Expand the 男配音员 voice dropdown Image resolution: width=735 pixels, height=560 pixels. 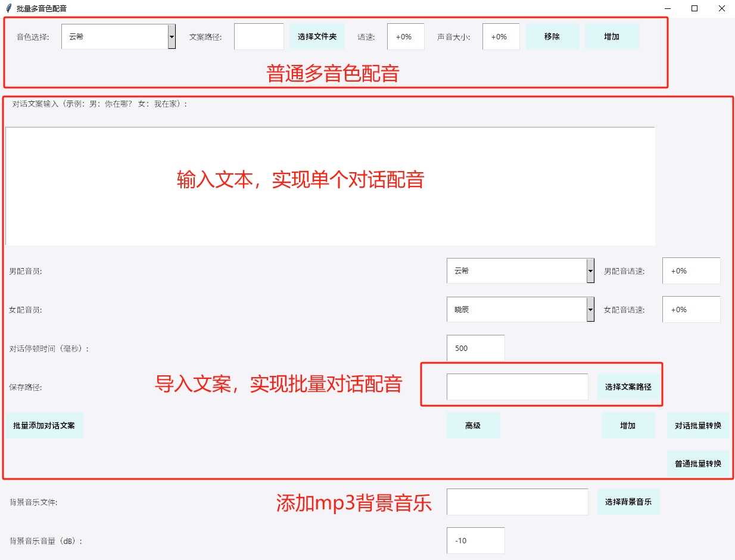[x=590, y=270]
